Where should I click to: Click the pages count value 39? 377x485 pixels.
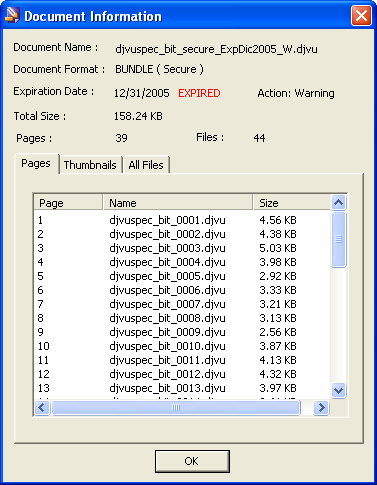(x=121, y=138)
